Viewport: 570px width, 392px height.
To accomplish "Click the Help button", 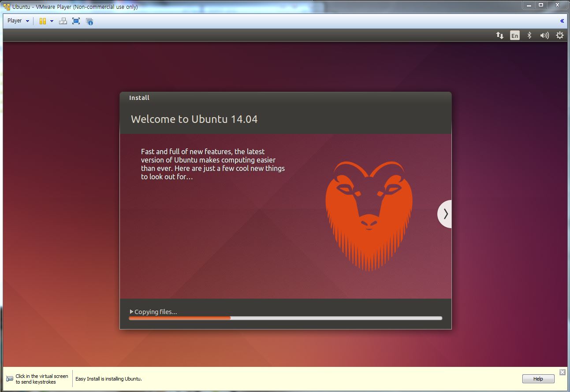I will tap(538, 379).
